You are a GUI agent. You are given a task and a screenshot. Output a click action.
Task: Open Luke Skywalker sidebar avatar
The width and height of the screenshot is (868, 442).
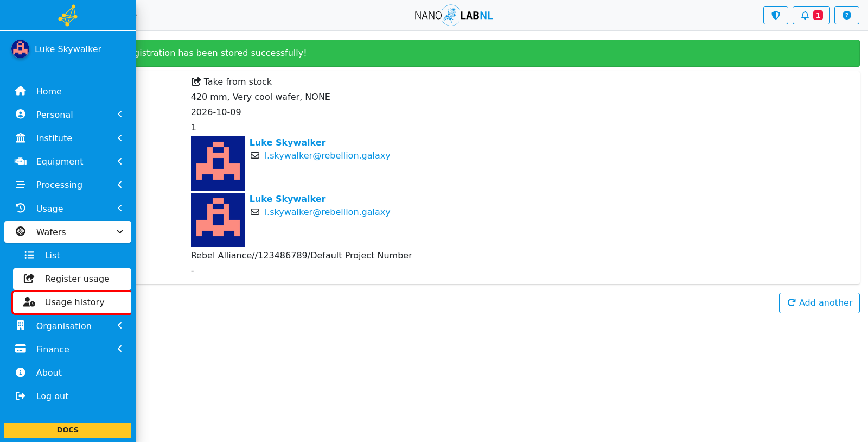pos(21,49)
